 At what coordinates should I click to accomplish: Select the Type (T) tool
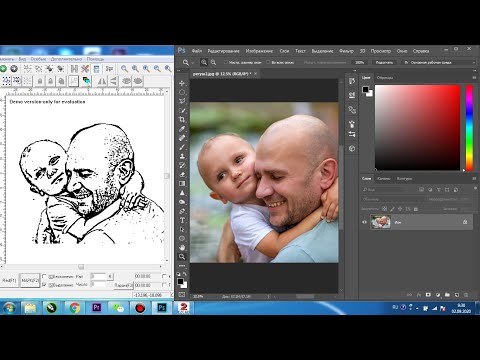[182, 220]
